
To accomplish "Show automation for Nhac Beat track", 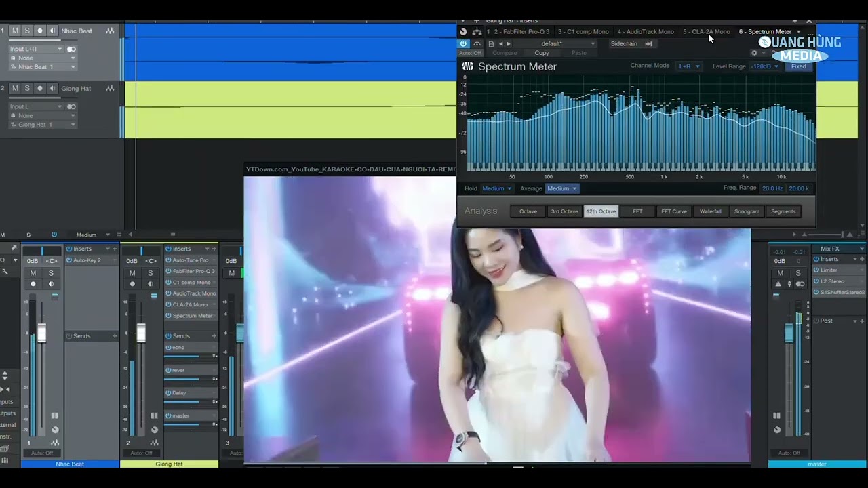I will pos(110,31).
